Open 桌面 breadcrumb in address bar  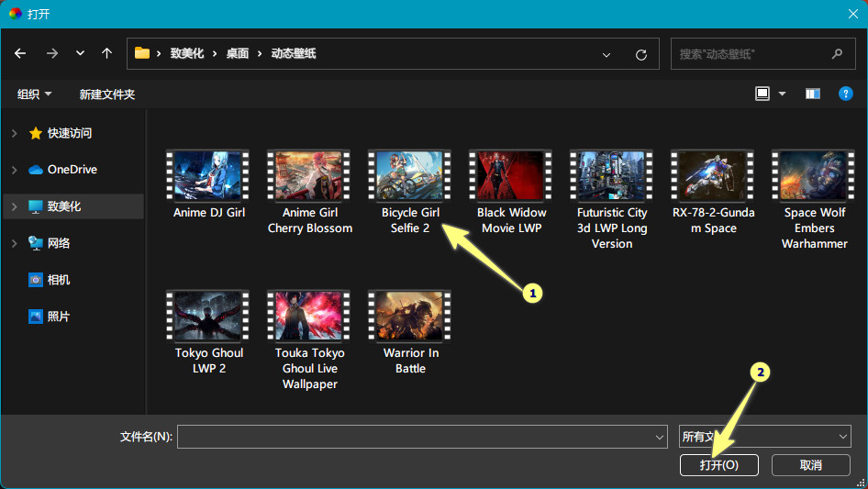(238, 54)
